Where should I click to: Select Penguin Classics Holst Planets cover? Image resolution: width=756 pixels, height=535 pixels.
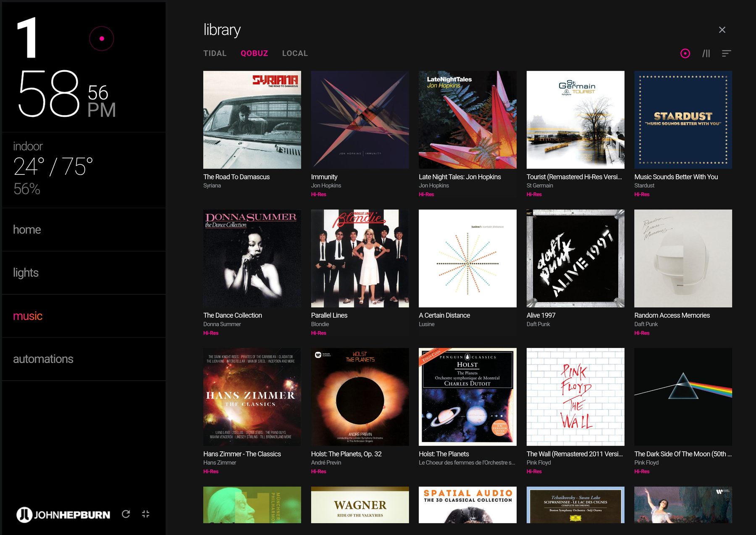tap(467, 397)
